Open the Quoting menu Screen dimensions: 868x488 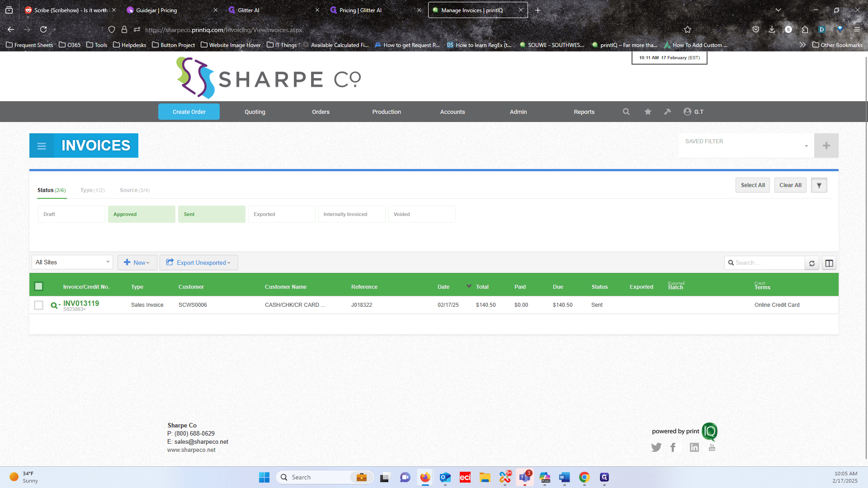pyautogui.click(x=255, y=112)
